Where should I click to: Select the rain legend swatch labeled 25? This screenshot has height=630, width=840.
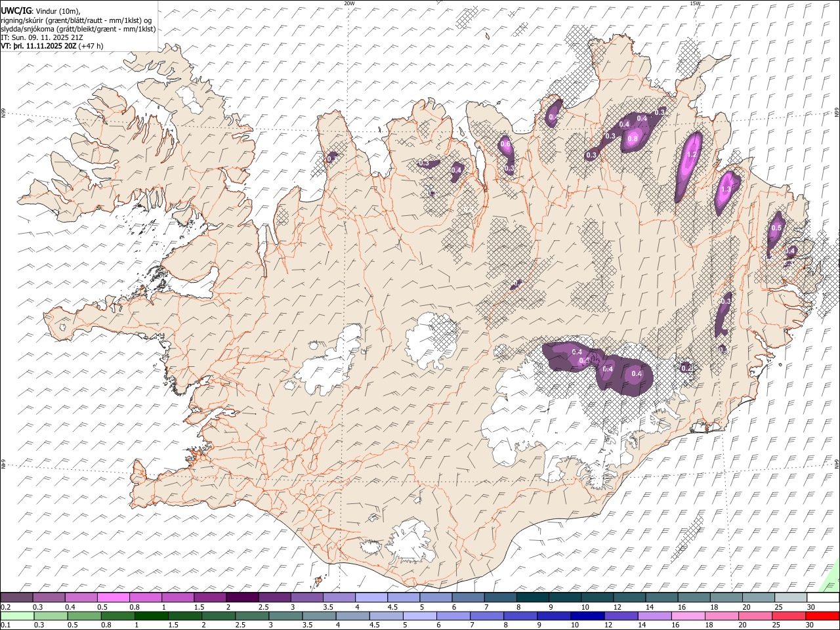(x=788, y=616)
